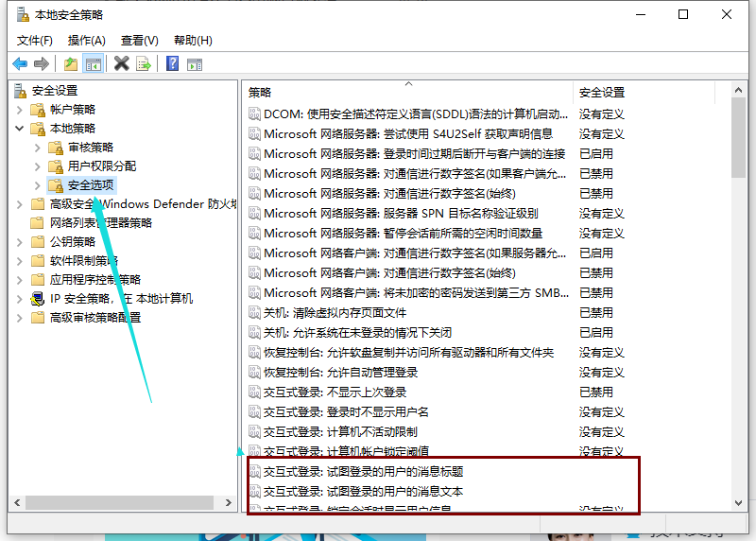Collapse the 本地策略 tree node
756x541 pixels.
20,129
